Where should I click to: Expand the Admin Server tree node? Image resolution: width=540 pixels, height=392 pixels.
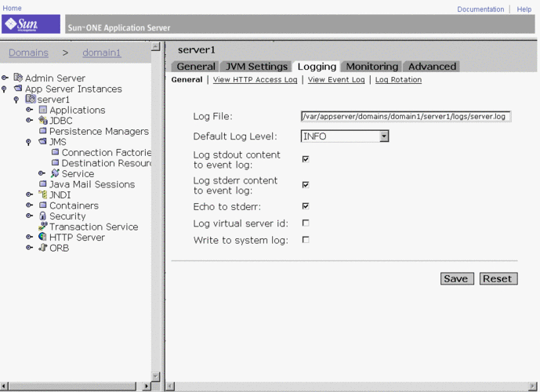click(5, 78)
